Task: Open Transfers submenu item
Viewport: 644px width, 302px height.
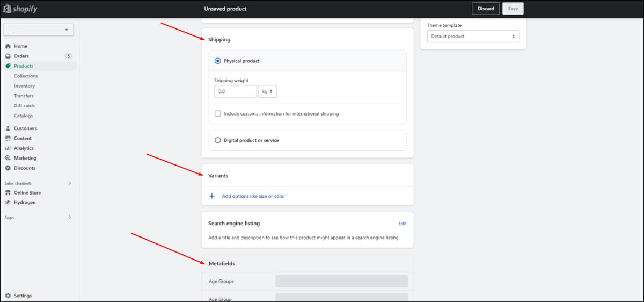Action: tap(24, 96)
